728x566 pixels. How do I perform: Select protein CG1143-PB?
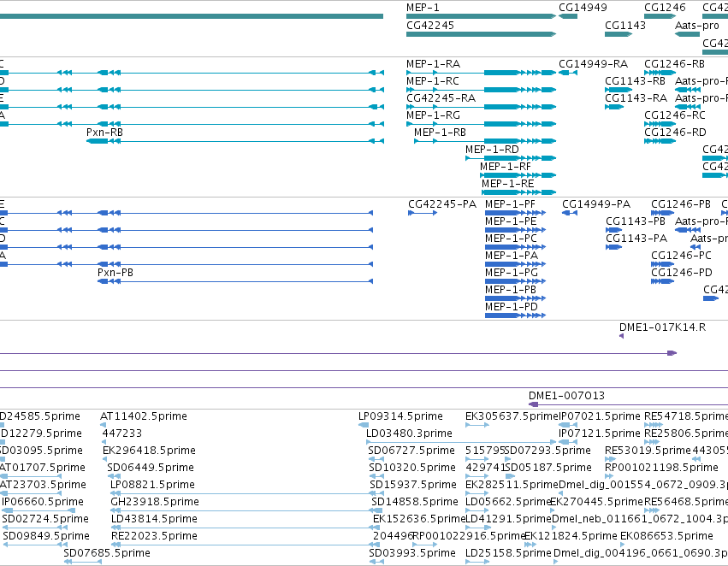tap(613, 230)
